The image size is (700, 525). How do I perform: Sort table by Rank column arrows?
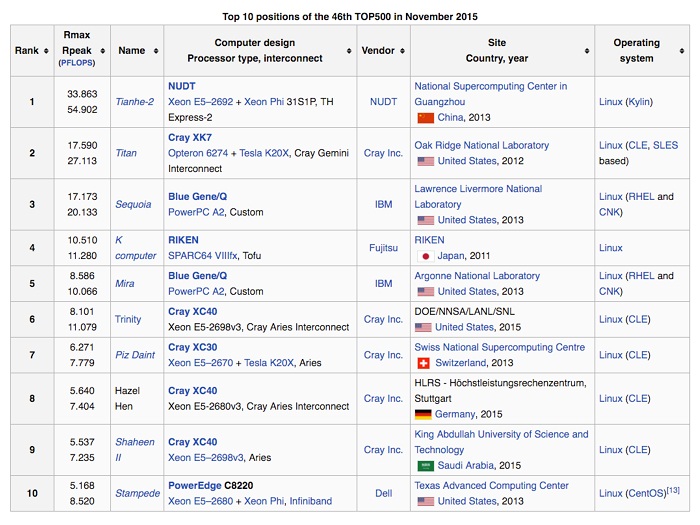(x=46, y=51)
